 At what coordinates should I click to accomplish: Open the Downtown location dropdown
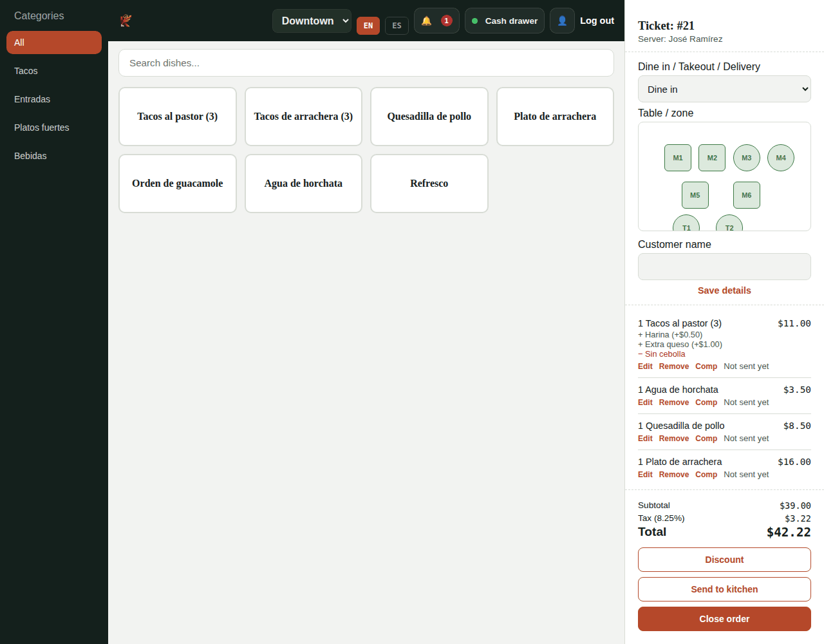click(x=312, y=21)
